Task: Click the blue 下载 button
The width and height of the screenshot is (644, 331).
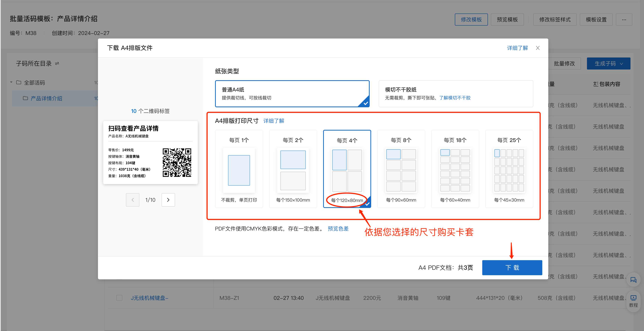Action: click(512, 268)
